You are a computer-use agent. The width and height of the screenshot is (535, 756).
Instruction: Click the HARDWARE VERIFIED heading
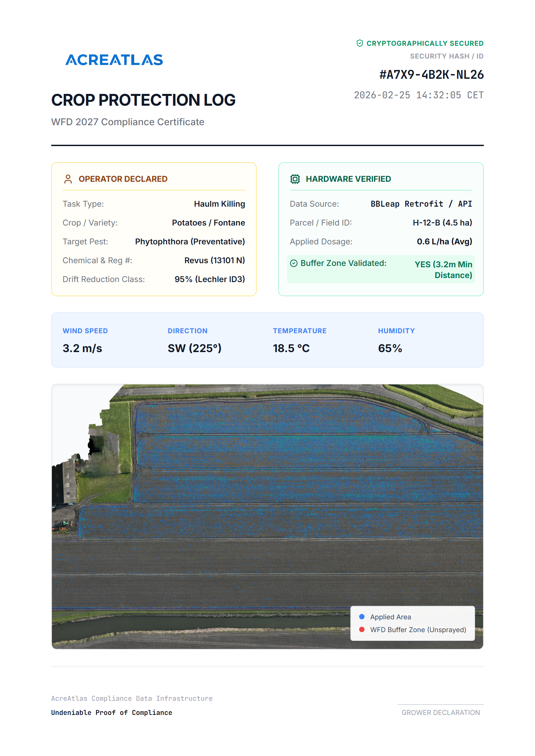point(348,179)
